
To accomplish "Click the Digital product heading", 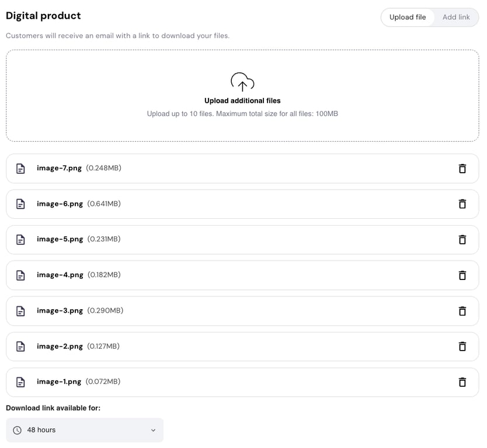I will 43,16.
